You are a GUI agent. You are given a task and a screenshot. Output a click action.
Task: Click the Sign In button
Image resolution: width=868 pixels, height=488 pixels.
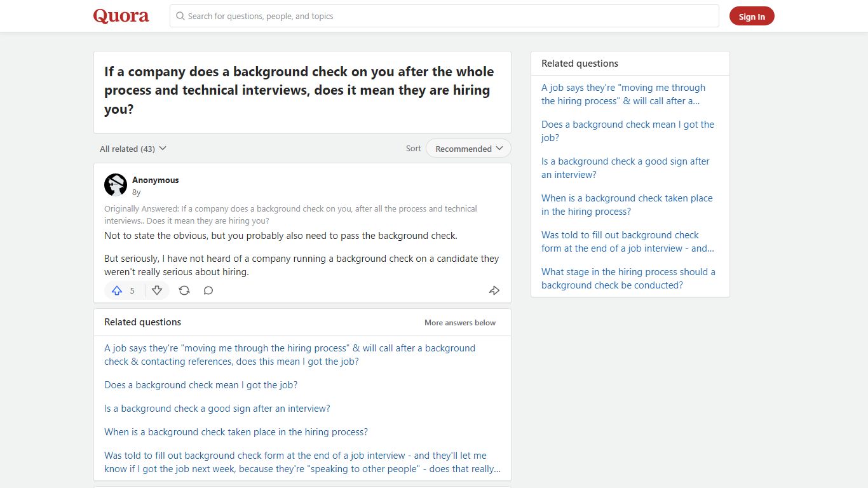tap(752, 17)
